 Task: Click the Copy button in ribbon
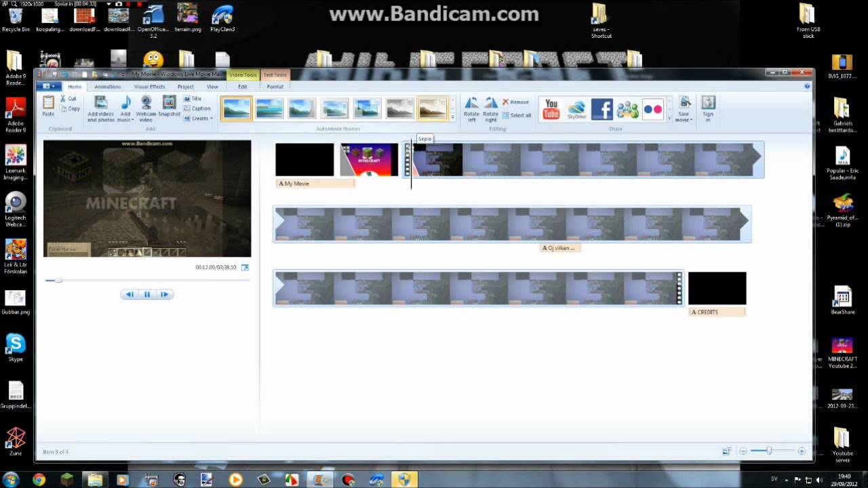(69, 108)
